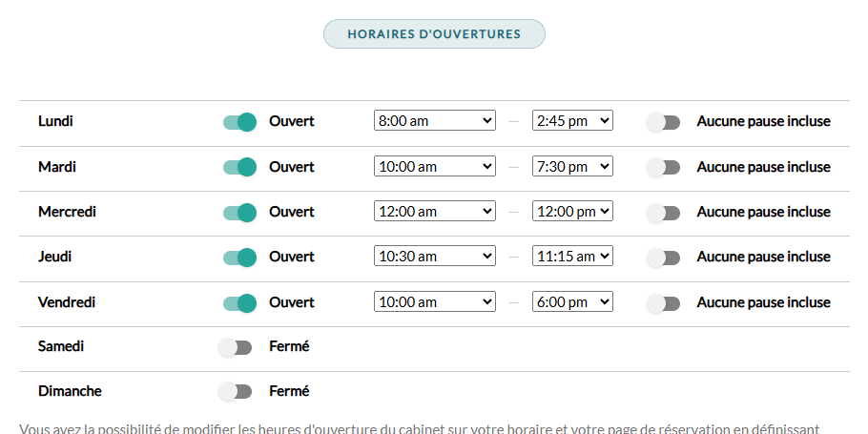Click the Dimanche day label

[70, 391]
